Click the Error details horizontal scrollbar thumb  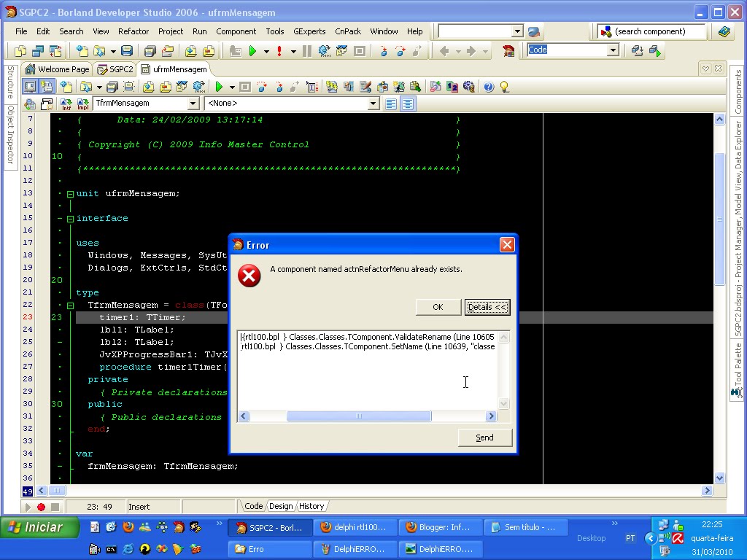pyautogui.click(x=359, y=416)
